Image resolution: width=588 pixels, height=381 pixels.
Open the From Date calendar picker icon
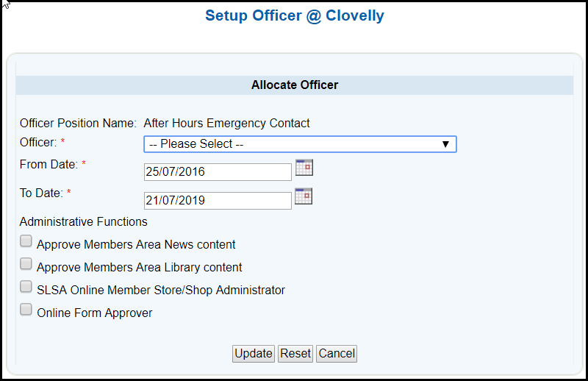(304, 168)
